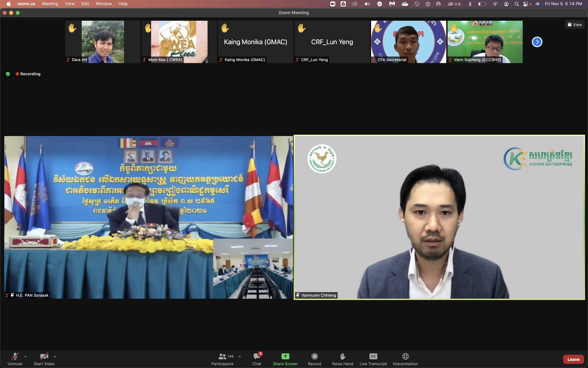Select Vann Sokheng (CCCSHV) thumbnail
This screenshot has width=588, height=368.
(x=485, y=42)
